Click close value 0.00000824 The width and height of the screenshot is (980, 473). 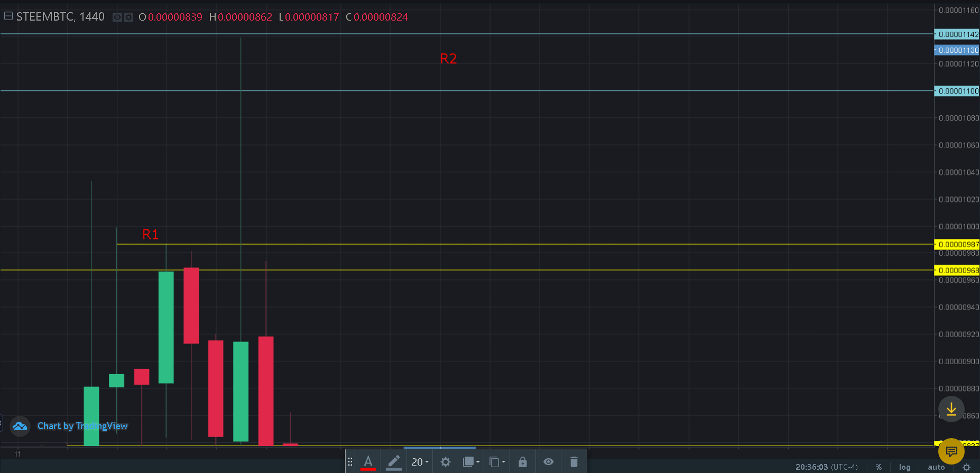(x=381, y=17)
